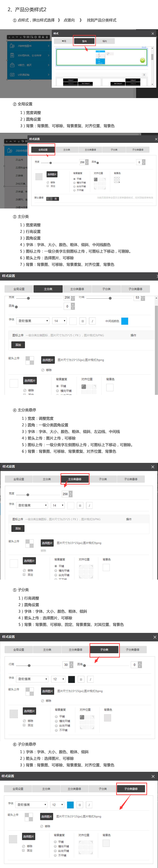
Task: Select 不平铺 radio in the 子分类 panel
Action: click(56, 730)
